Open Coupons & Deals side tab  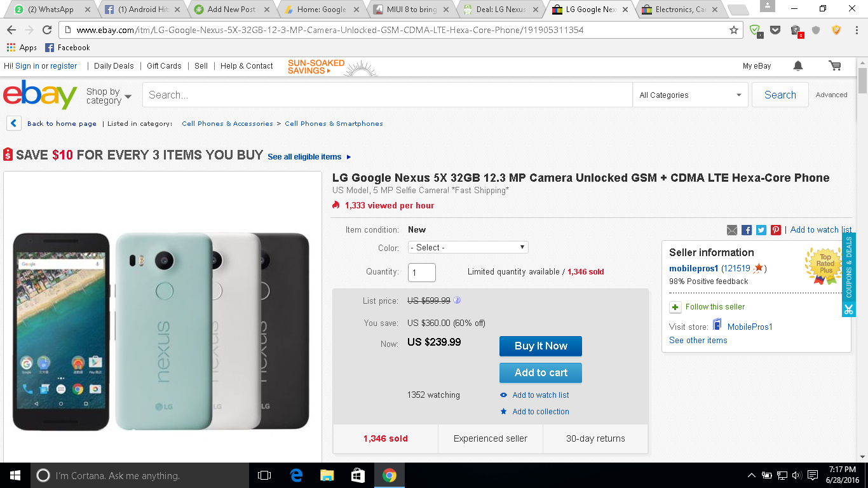coord(849,274)
